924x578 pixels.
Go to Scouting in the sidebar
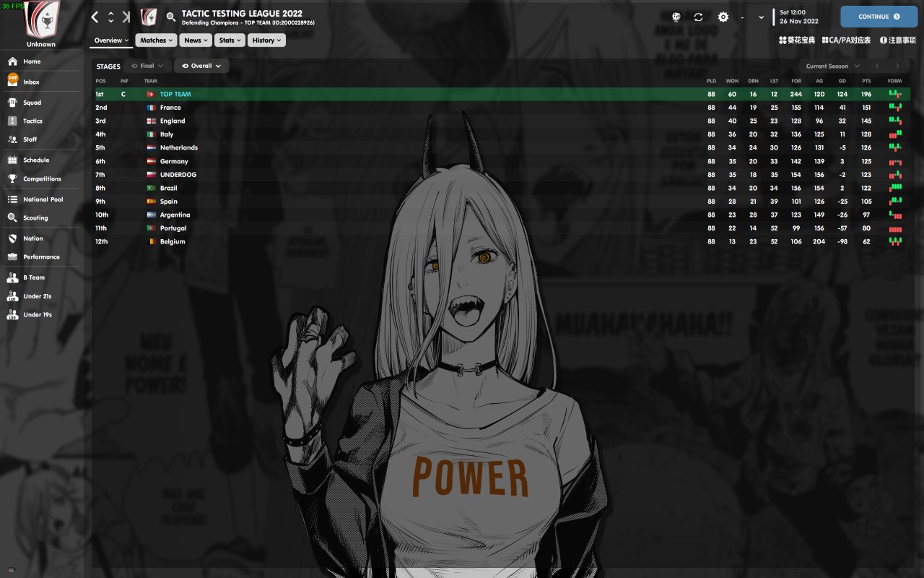coord(40,217)
